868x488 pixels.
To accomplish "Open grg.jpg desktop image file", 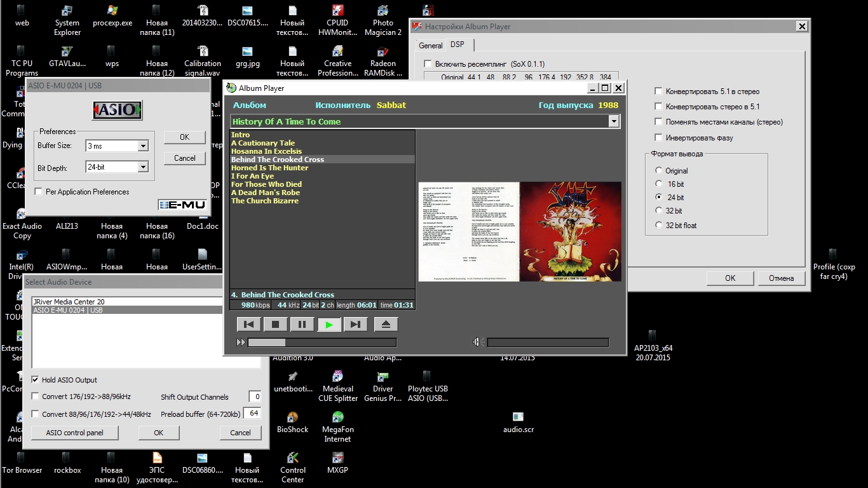I will tap(247, 57).
